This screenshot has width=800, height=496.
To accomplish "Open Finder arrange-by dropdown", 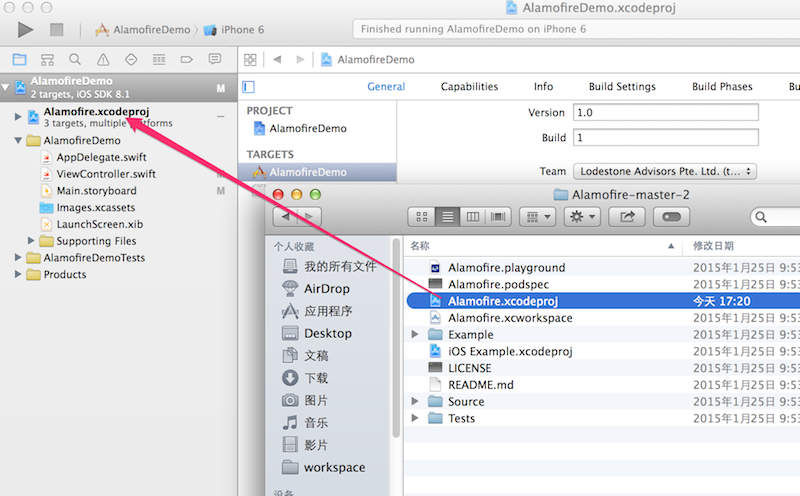I will coord(538,217).
